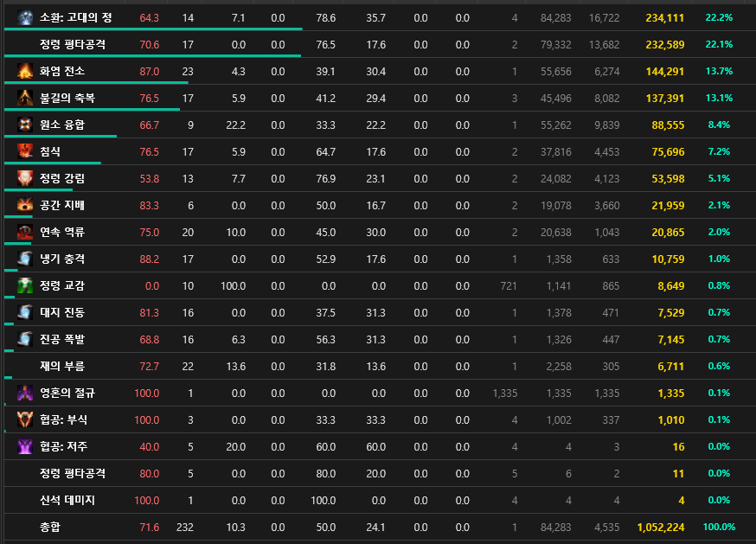Image resolution: width=756 pixels, height=544 pixels.
Task: Click the green 정령 교감 skill icon
Action: point(25,285)
